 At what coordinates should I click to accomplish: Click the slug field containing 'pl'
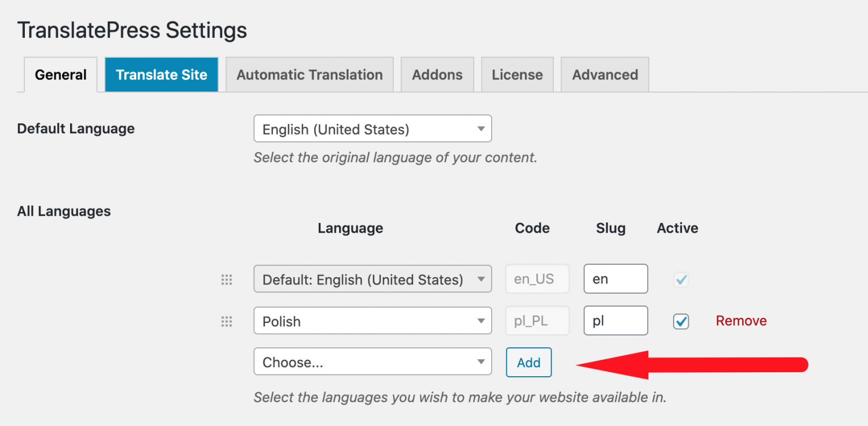click(x=615, y=320)
